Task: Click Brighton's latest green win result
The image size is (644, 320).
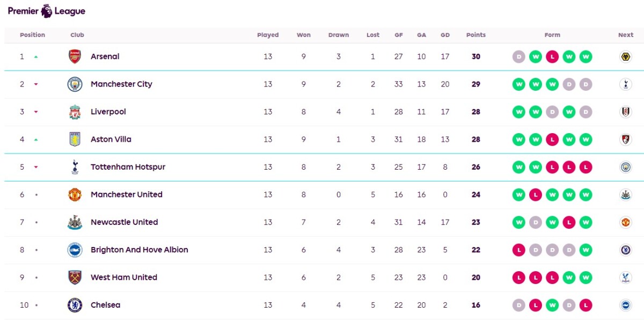Action: pos(586,250)
